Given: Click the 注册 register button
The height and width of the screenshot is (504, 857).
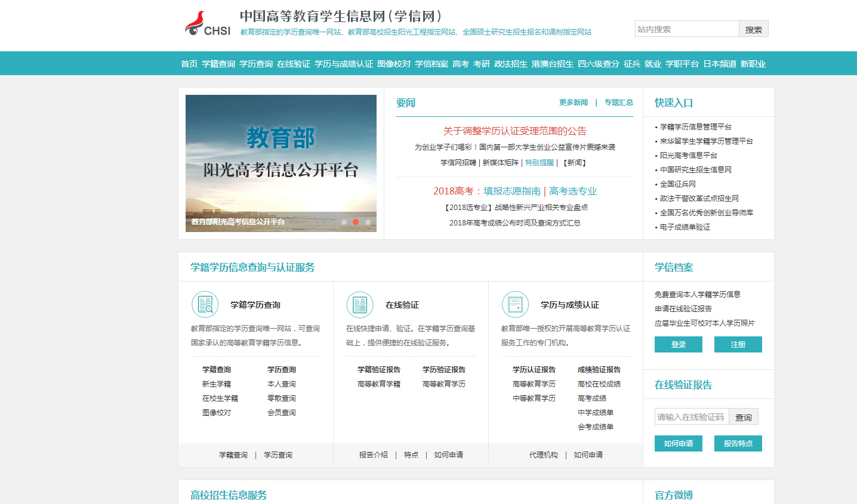Looking at the screenshot, I should click(738, 345).
